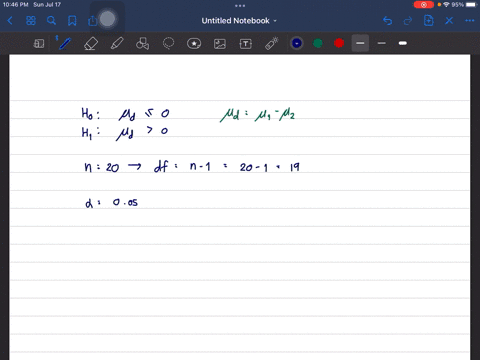Select the Eraser tool
This screenshot has width=480, height=360.
point(91,43)
